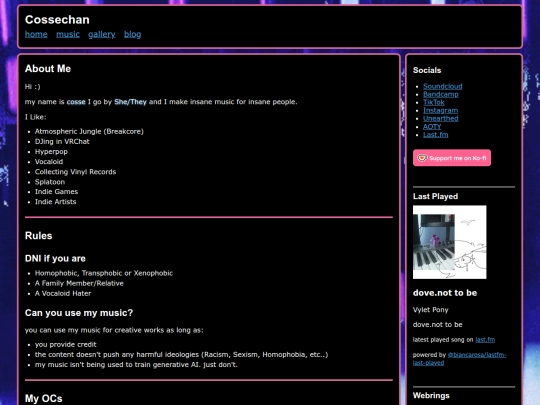Image resolution: width=540 pixels, height=405 pixels.
Task: Visit the Soundcloud social link
Action: (x=443, y=86)
